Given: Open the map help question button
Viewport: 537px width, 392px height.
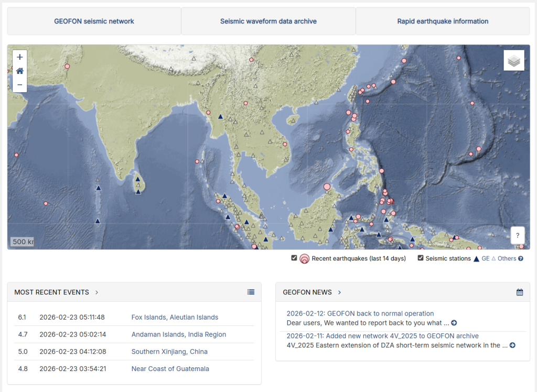Looking at the screenshot, I should click(517, 235).
